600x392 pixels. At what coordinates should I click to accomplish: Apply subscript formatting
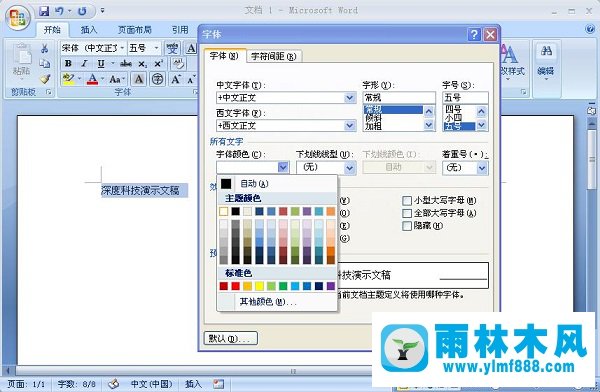pyautogui.click(x=142, y=64)
